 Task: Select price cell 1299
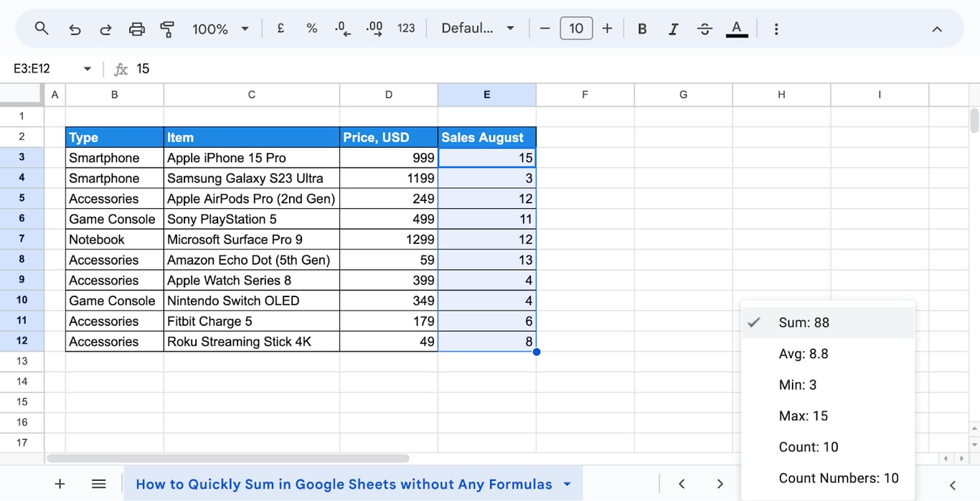click(389, 239)
